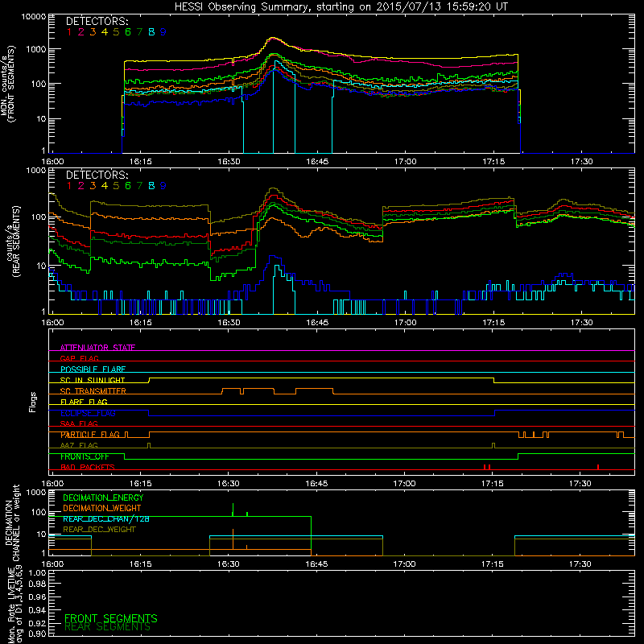Select red detector '1' in front segments legend

69,32
